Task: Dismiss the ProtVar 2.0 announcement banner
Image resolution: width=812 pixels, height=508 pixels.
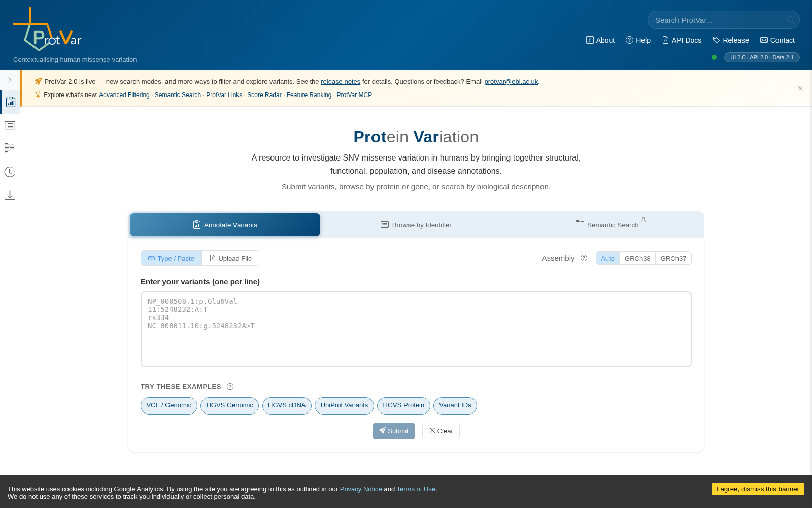Action: tap(800, 88)
